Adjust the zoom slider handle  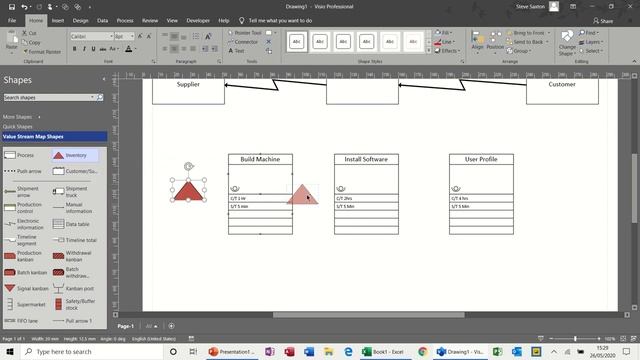click(x=575, y=339)
